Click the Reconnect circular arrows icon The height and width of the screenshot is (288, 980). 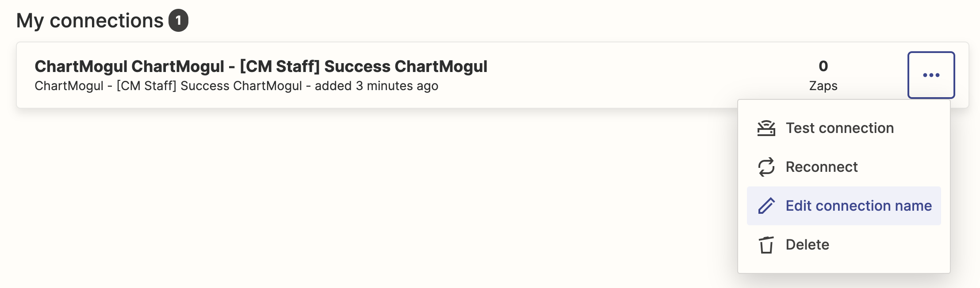pos(766,167)
